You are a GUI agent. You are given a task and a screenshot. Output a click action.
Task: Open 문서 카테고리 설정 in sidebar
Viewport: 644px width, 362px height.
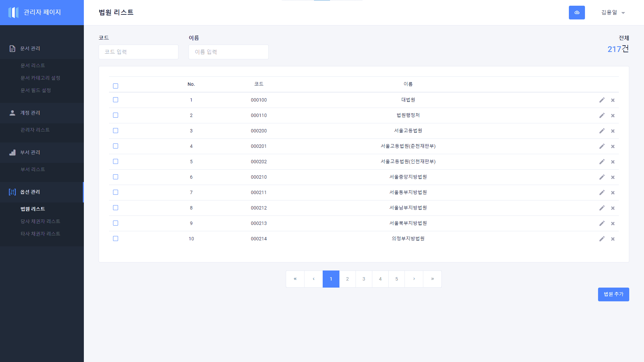tap(40, 78)
